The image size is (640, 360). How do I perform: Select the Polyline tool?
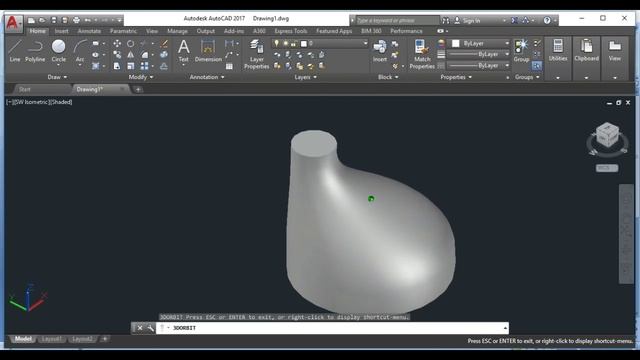[x=35, y=51]
